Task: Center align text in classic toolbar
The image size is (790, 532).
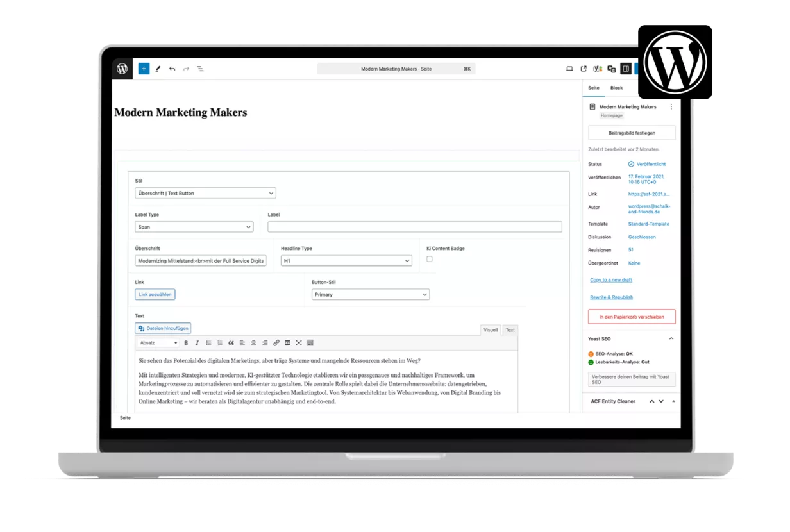Action: coord(253,343)
